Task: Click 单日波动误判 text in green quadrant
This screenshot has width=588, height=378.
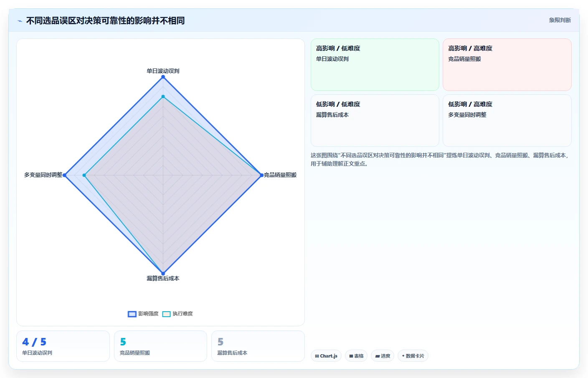Action: coord(332,59)
